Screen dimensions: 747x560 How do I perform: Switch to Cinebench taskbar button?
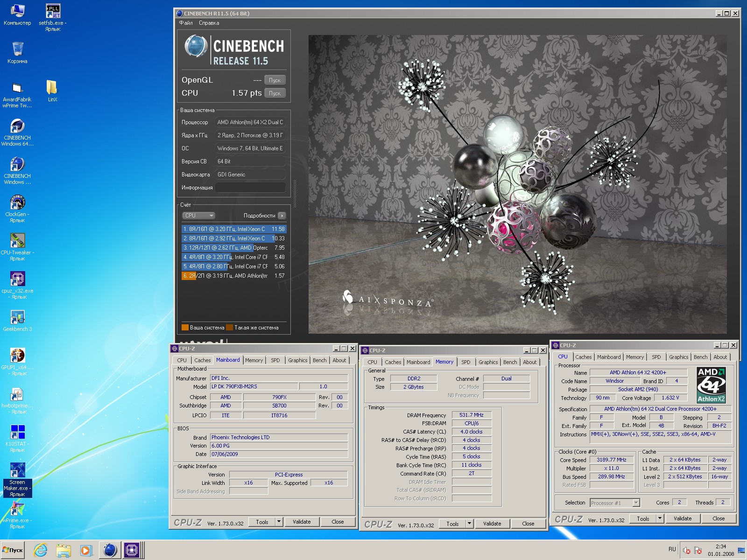[x=110, y=550]
